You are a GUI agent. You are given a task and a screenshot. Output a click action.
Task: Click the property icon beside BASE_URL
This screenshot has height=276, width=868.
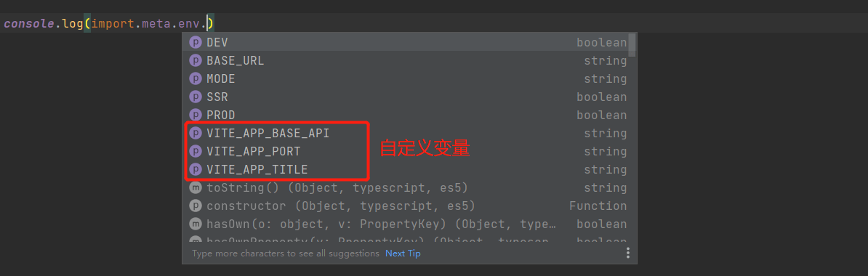point(195,61)
